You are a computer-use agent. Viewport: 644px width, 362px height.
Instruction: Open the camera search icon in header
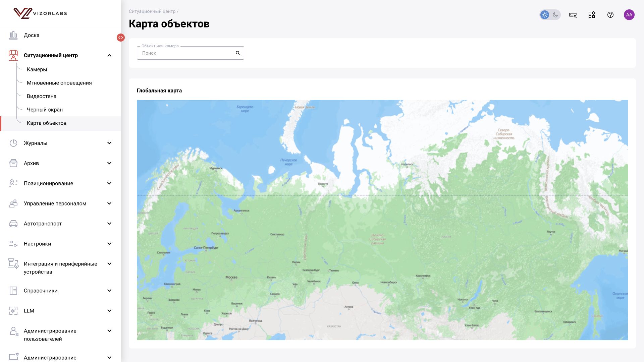pos(573,15)
